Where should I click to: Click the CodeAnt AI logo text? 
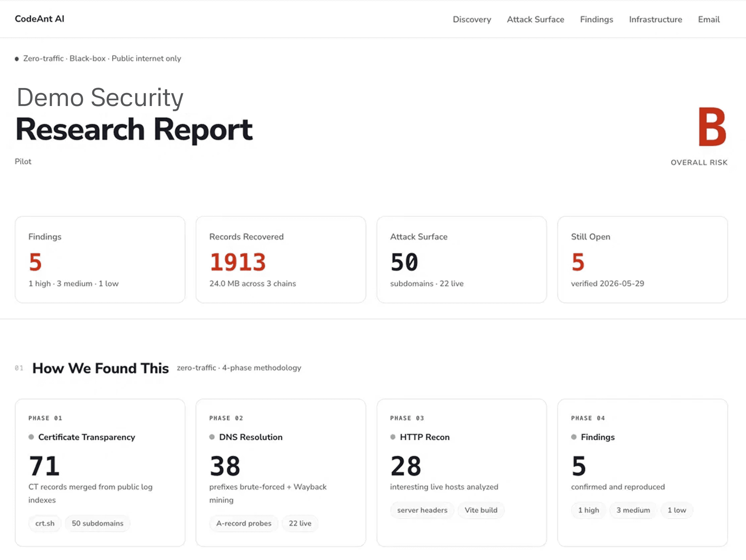tap(39, 19)
